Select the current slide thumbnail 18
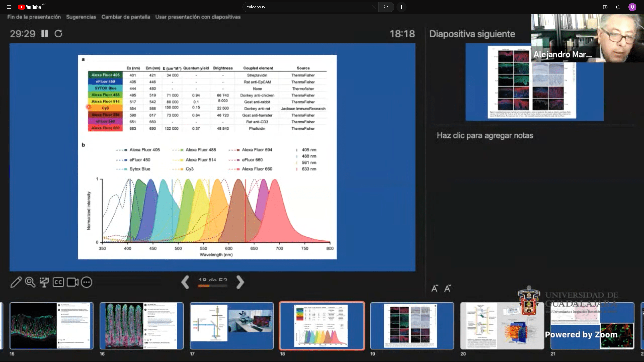 pyautogui.click(x=322, y=326)
